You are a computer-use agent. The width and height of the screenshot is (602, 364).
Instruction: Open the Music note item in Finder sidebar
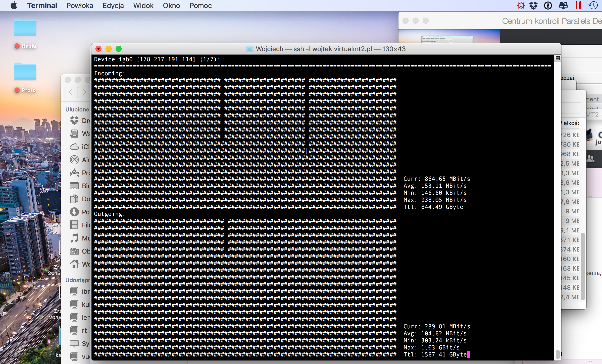[80, 238]
